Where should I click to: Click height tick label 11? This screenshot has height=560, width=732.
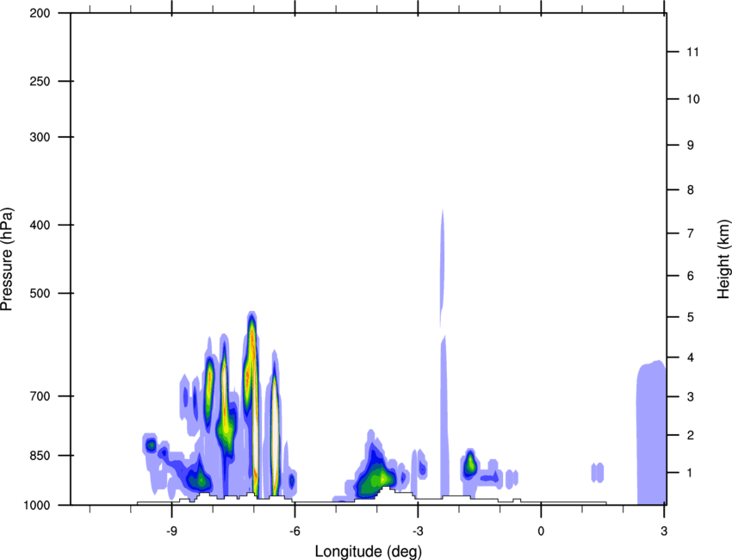coord(692,52)
